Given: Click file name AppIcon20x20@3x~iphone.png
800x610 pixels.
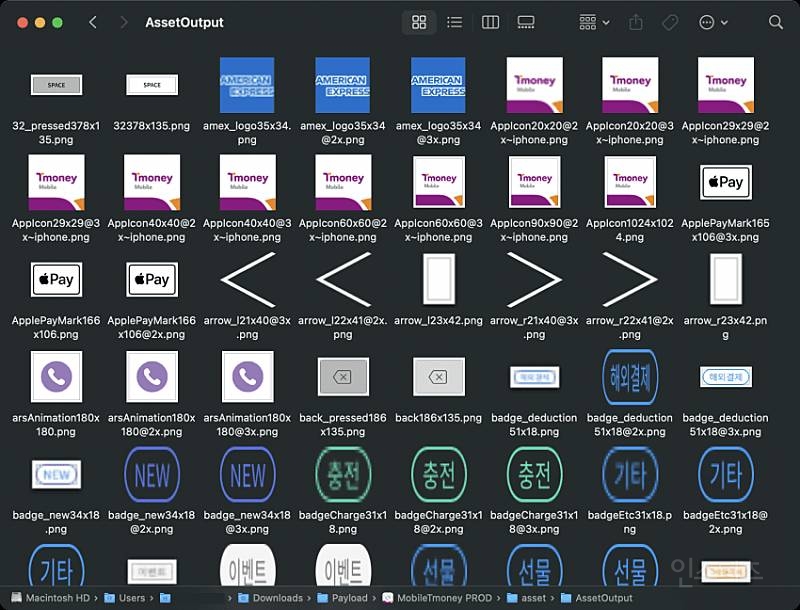Looking at the screenshot, I should (630, 133).
